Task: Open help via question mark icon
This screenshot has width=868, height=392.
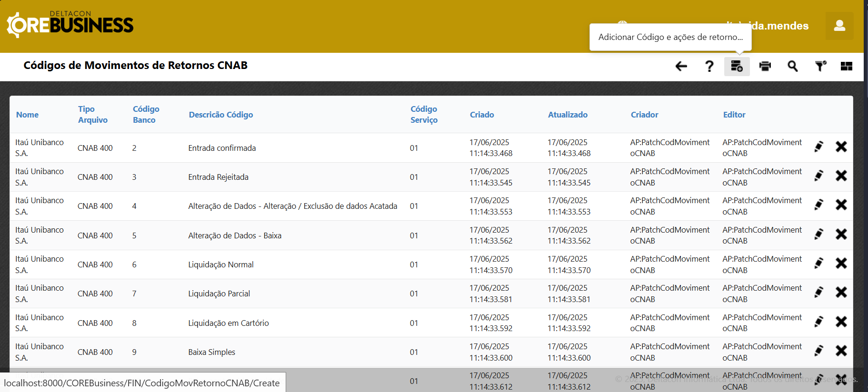Action: pos(709,66)
